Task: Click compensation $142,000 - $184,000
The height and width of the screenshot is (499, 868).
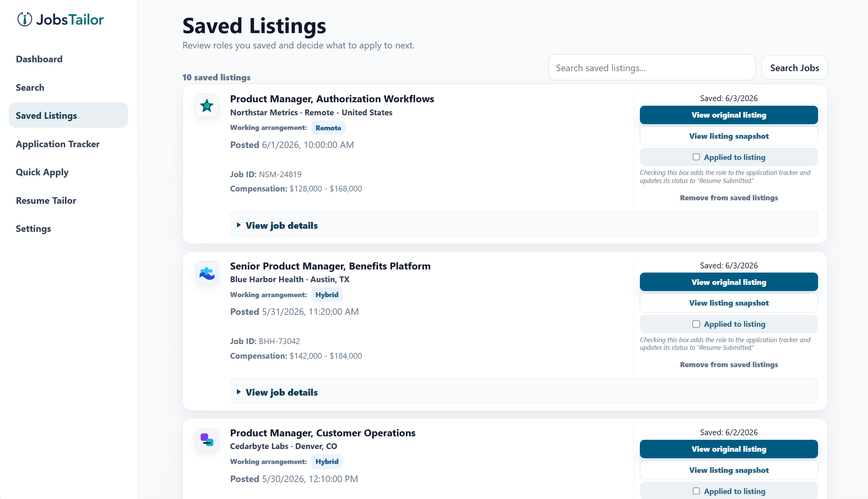Action: [x=296, y=356]
